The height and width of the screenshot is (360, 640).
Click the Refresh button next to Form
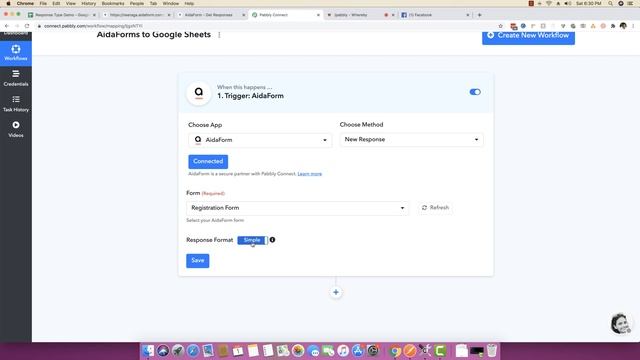point(435,208)
